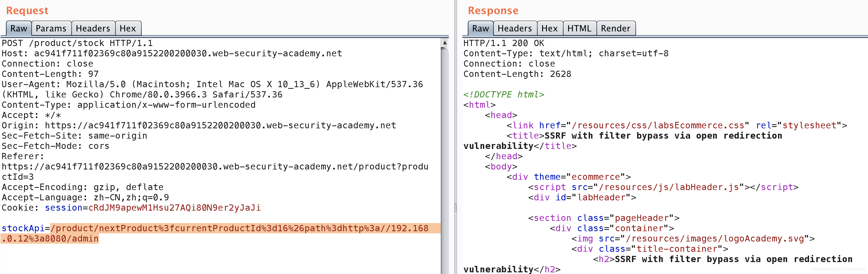Screen dimensions: 868x274
Task: Click the 'Response' panel heading
Action: (493, 11)
